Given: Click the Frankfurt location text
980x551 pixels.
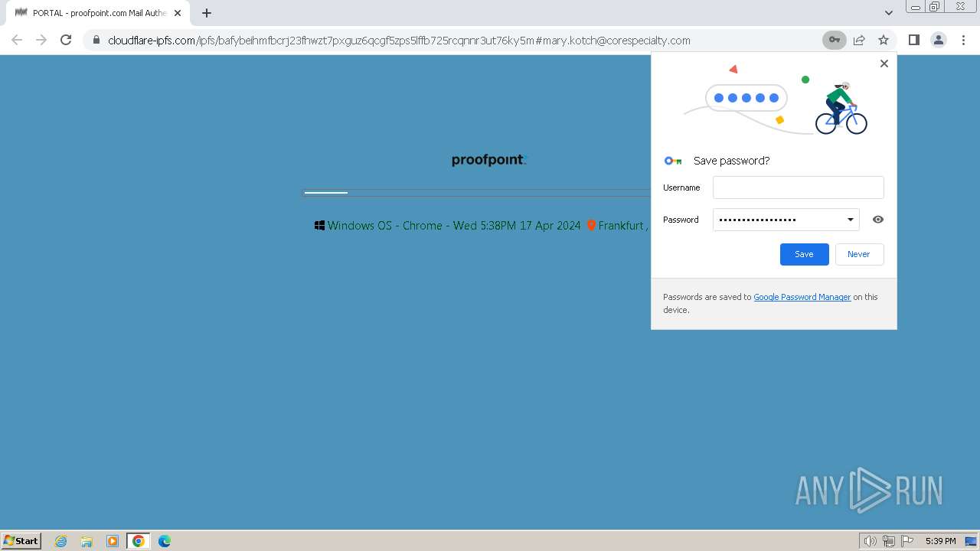Looking at the screenshot, I should [x=622, y=226].
